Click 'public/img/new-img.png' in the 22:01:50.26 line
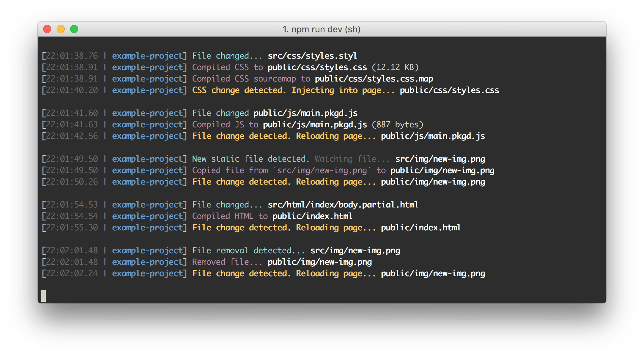The image size is (644, 357). (x=433, y=182)
